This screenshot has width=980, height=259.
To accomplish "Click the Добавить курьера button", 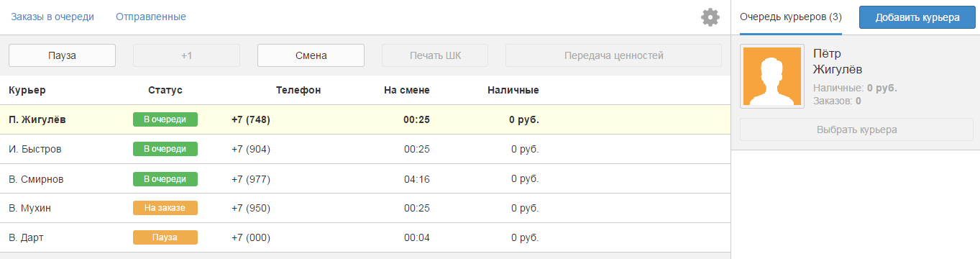I will coord(917,17).
